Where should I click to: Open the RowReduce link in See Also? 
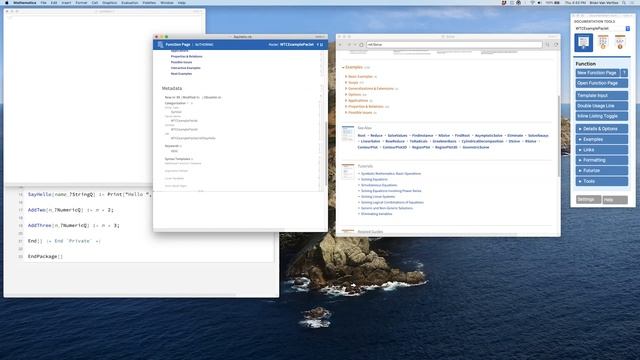[395, 141]
